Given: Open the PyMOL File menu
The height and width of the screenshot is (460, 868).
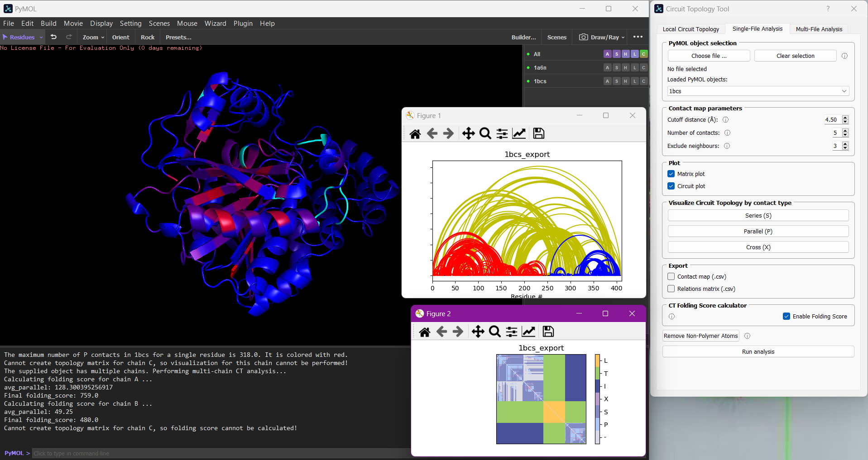Looking at the screenshot, I should point(9,24).
